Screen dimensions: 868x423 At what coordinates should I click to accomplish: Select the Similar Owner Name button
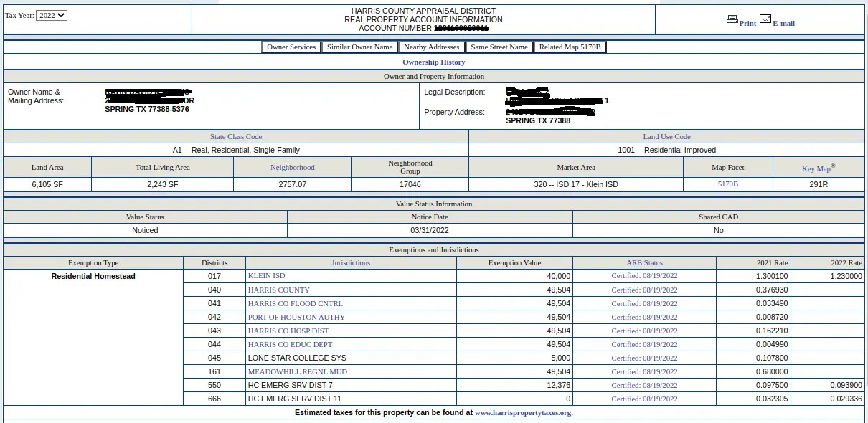click(x=360, y=47)
